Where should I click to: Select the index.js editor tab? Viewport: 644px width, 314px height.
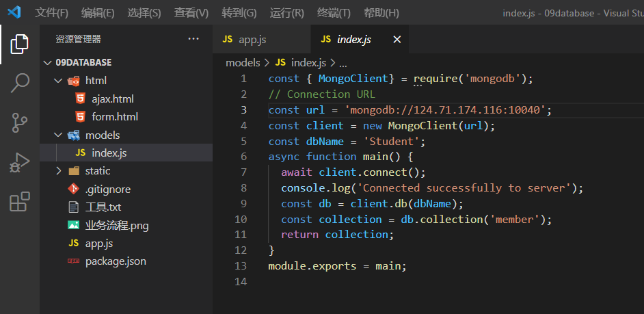pyautogui.click(x=360, y=40)
